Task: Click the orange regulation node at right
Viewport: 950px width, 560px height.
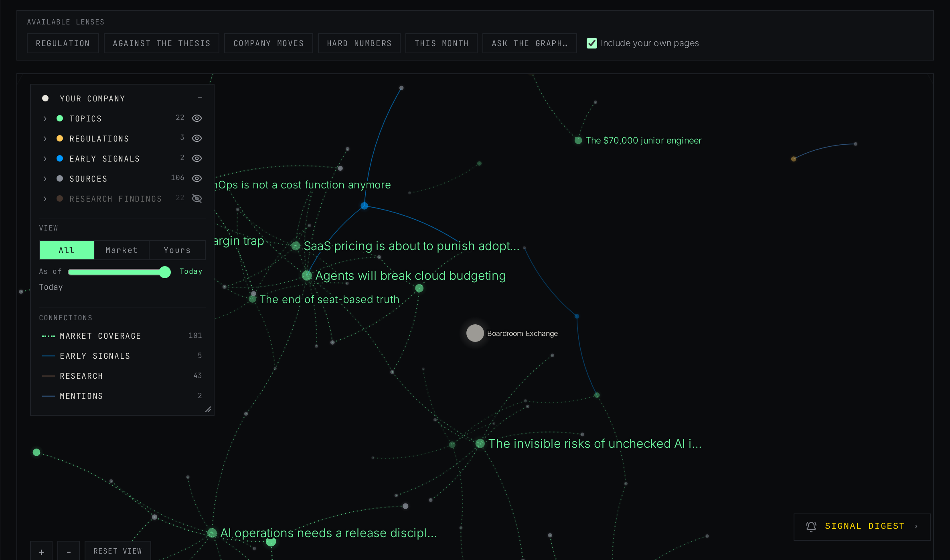Action: click(x=794, y=159)
